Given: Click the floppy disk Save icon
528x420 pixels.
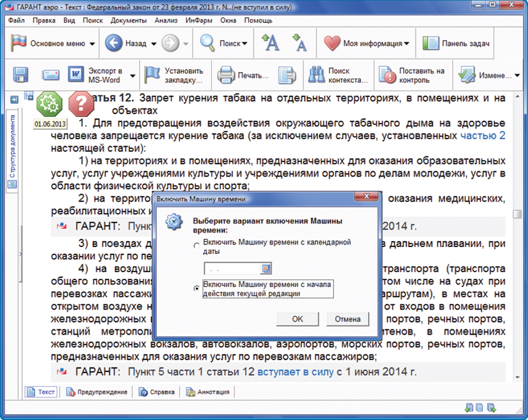Looking at the screenshot, I should pyautogui.click(x=21, y=75).
